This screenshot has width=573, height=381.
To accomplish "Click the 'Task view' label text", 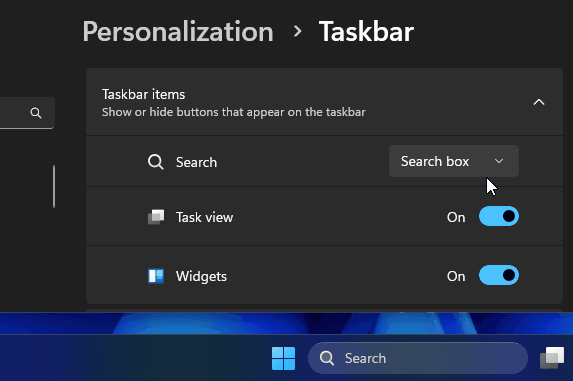I will pyautogui.click(x=204, y=217).
